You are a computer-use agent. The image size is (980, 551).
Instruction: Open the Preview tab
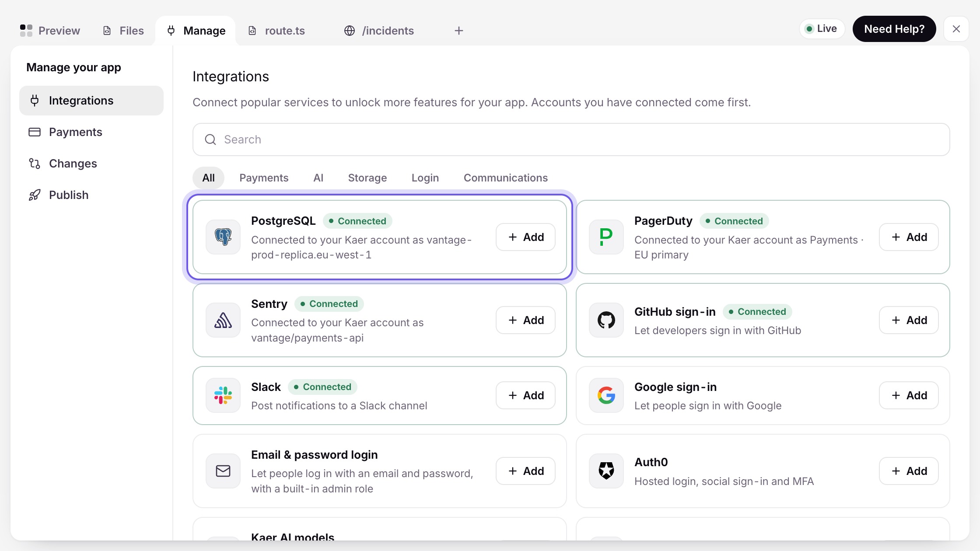click(x=50, y=31)
